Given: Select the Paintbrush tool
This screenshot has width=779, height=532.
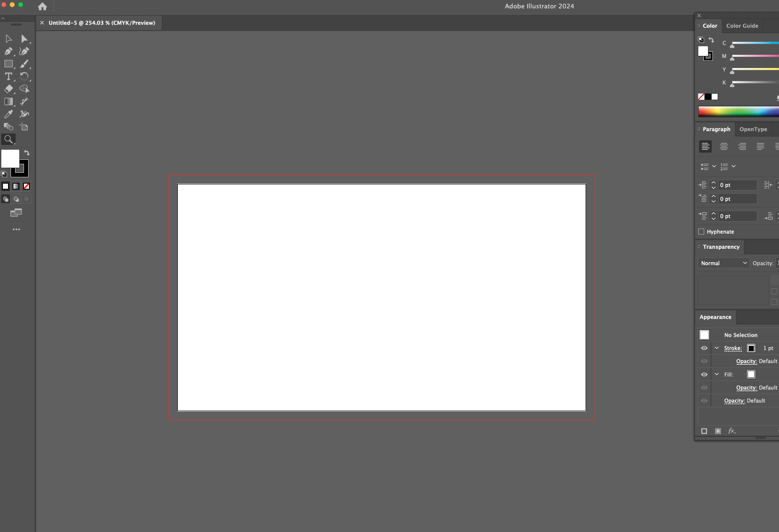Looking at the screenshot, I should point(24,64).
